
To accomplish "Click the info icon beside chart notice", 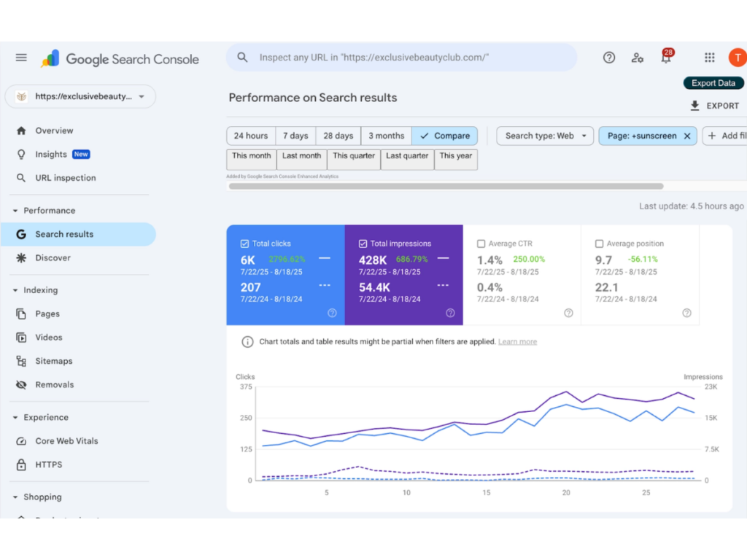I will pyautogui.click(x=247, y=342).
